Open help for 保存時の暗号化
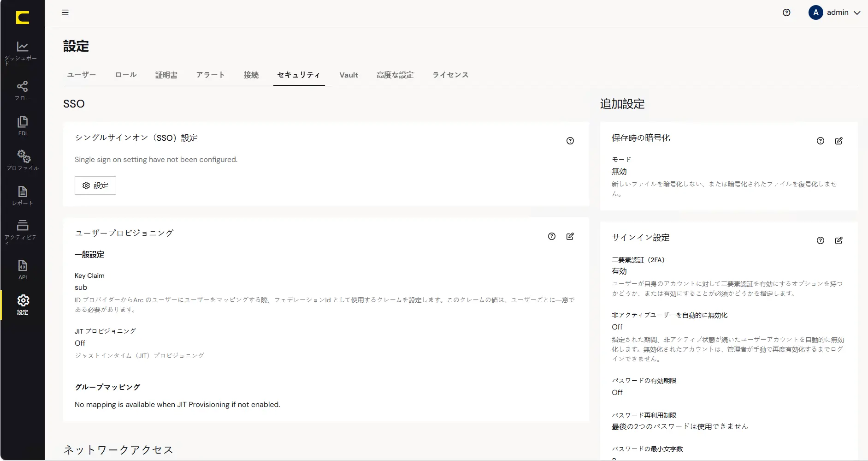The height and width of the screenshot is (461, 868). click(x=821, y=141)
